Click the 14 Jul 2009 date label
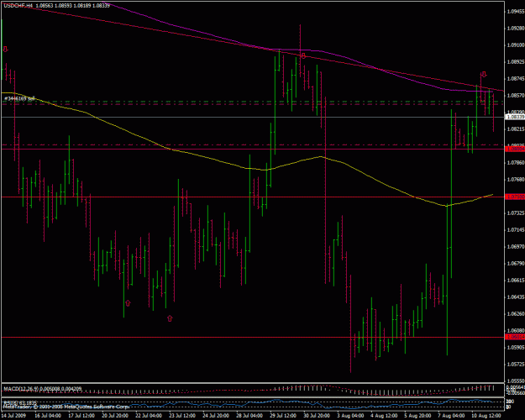525x420 pixels. [x=13, y=416]
